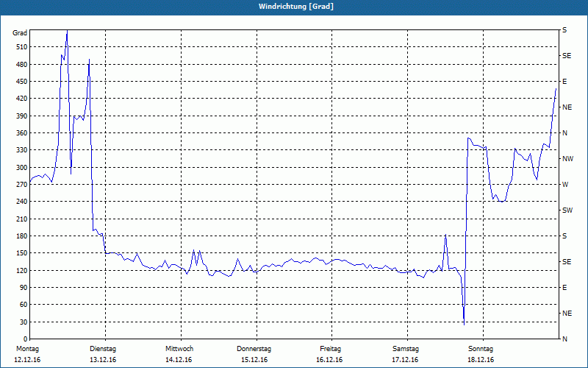Screen dimensions: 588x368
Task: Select the 'W' compass label
Action: pyautogui.click(x=565, y=185)
